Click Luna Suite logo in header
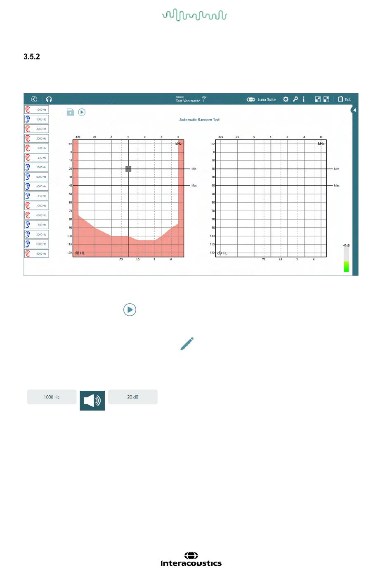This screenshot has height=569, width=392. (x=261, y=99)
